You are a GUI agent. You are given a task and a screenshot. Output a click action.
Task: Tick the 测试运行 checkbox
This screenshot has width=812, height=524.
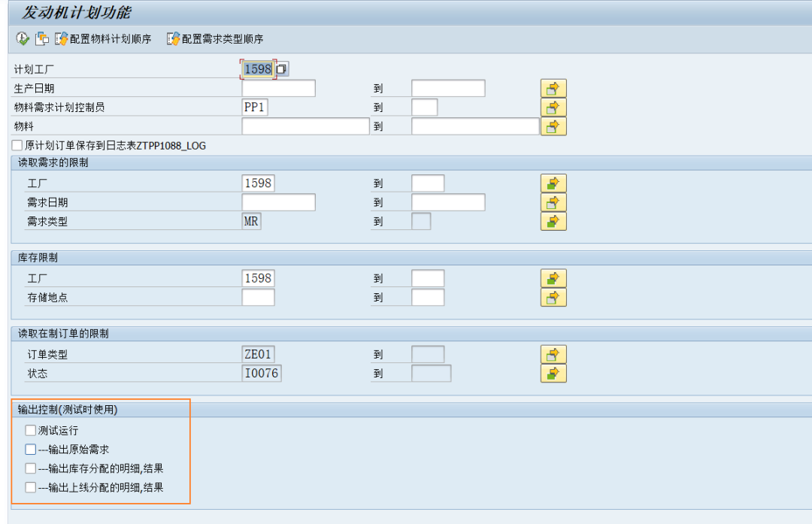tap(31, 430)
